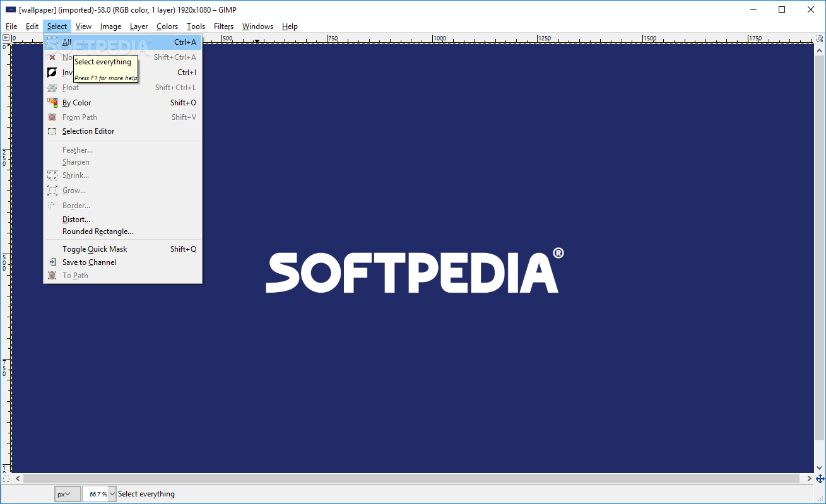Close the open Select menu via its title
The image size is (826, 504).
[57, 26]
